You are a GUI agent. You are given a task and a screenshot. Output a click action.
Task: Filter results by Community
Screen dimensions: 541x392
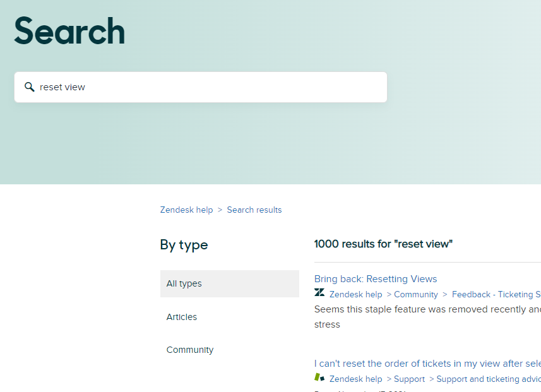click(190, 350)
